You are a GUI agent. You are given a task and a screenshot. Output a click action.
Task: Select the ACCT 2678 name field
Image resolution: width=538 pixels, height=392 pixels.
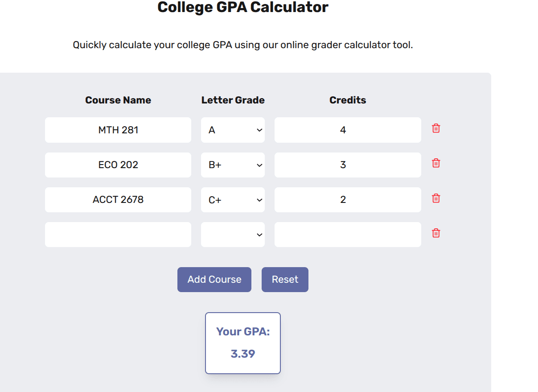(x=118, y=199)
